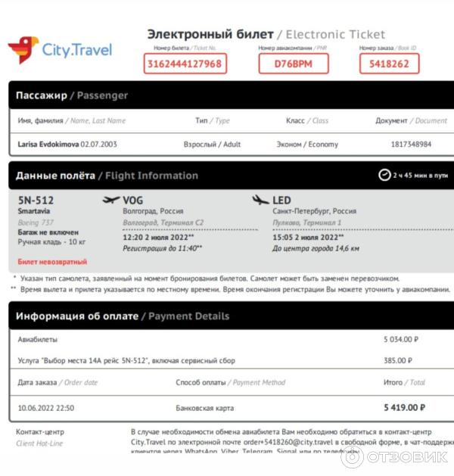Screen dimensions: 454x476
Task: Click the total amount 5 419.00 ₽
Action: coord(404,408)
